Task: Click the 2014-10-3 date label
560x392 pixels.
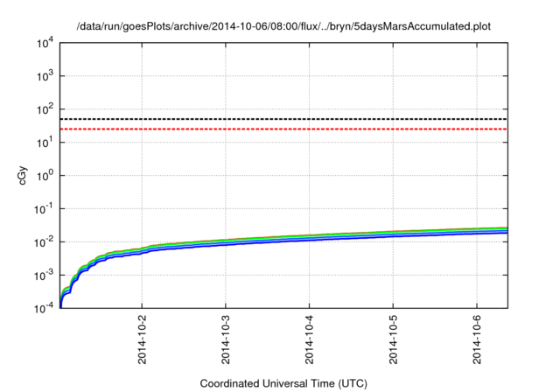Action: [226, 339]
